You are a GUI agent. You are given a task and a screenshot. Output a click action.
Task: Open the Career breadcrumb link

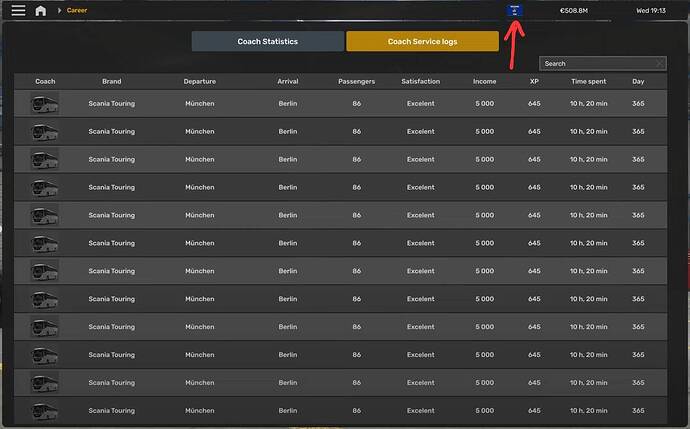coord(77,10)
